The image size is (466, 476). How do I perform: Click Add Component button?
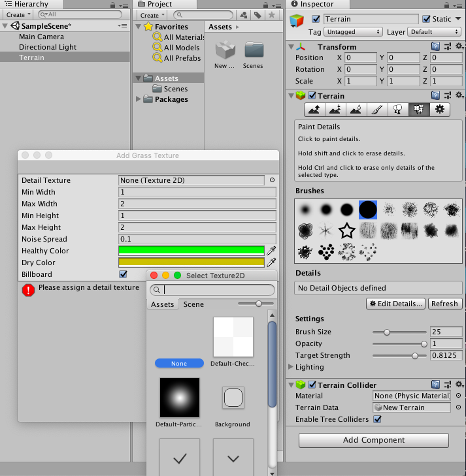(x=374, y=440)
